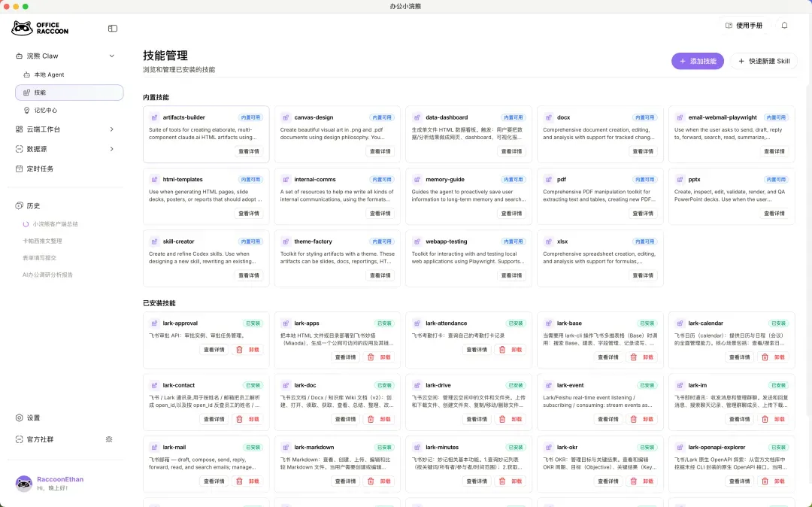
Task: Click the email-webmail-playwright skill icon
Action: (680, 117)
